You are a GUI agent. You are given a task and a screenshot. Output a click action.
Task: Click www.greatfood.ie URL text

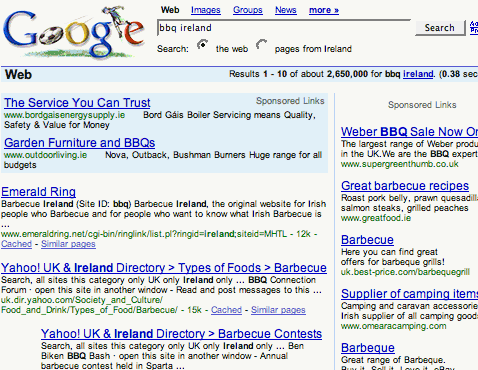pos(376,218)
